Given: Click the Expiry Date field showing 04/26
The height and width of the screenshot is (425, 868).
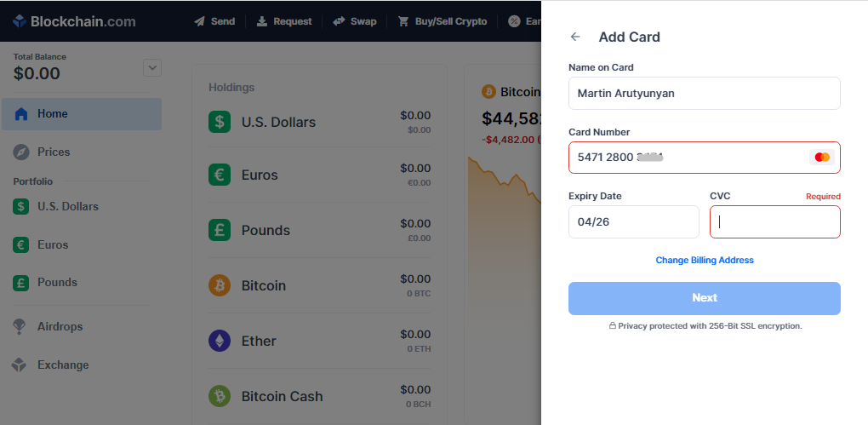Looking at the screenshot, I should click(x=634, y=221).
